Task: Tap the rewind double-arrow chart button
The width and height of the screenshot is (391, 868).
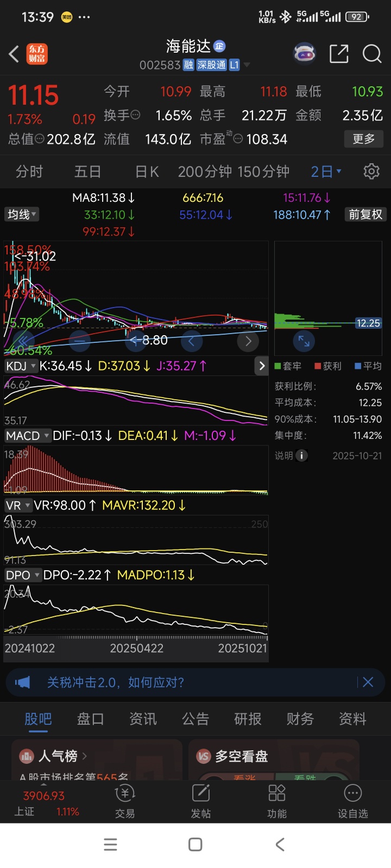Action: [23, 341]
